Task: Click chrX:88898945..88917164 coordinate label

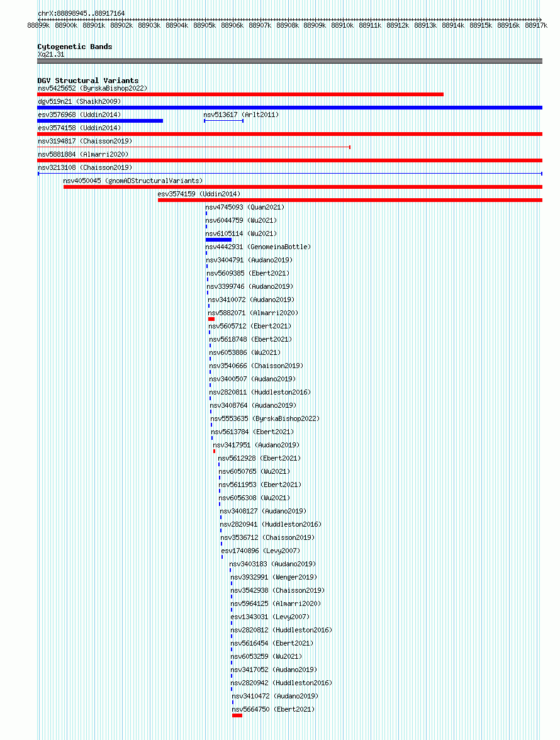Action: tap(81, 14)
